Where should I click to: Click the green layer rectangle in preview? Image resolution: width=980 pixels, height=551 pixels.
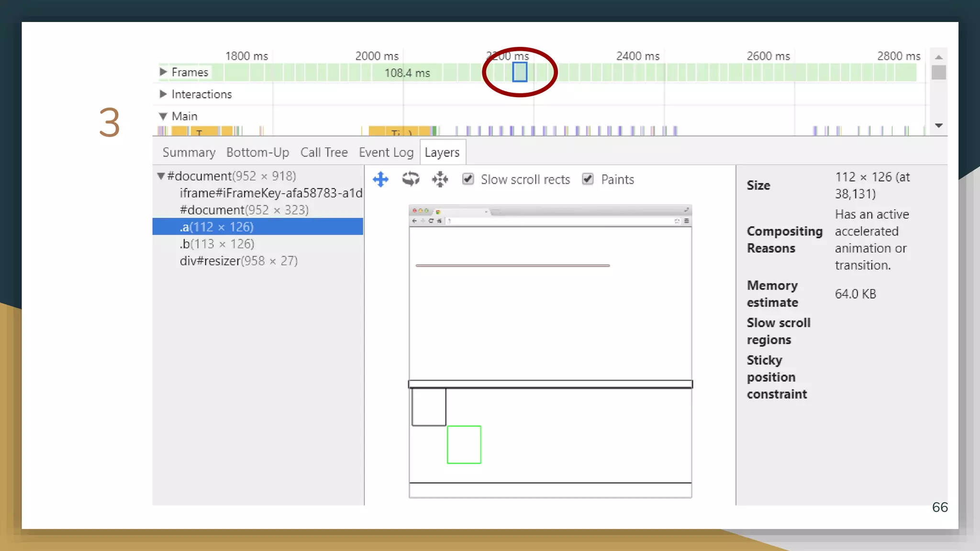click(x=464, y=444)
